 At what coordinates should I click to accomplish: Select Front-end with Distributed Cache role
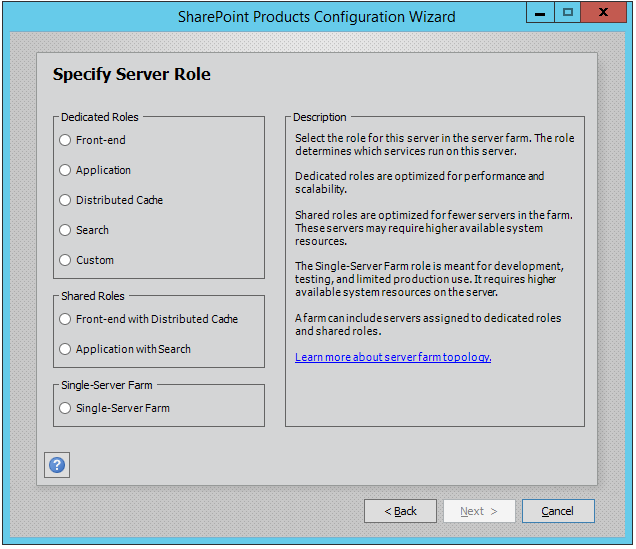point(65,319)
